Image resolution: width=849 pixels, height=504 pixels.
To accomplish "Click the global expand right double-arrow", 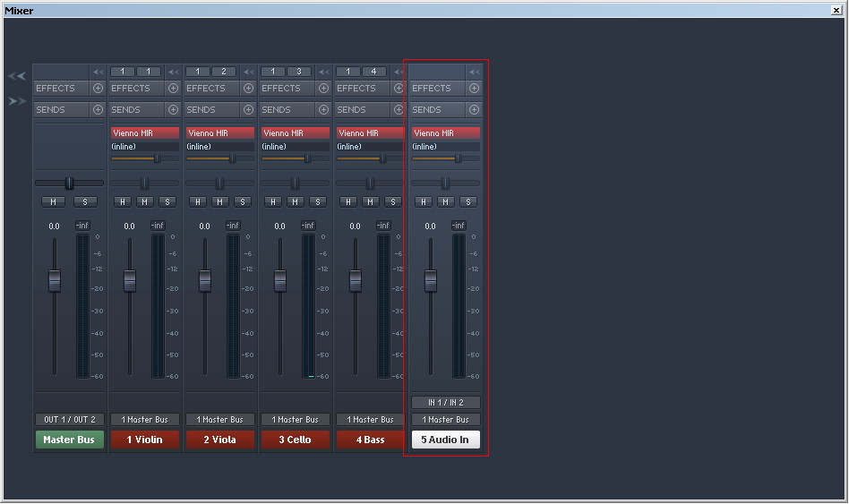I will click(17, 101).
